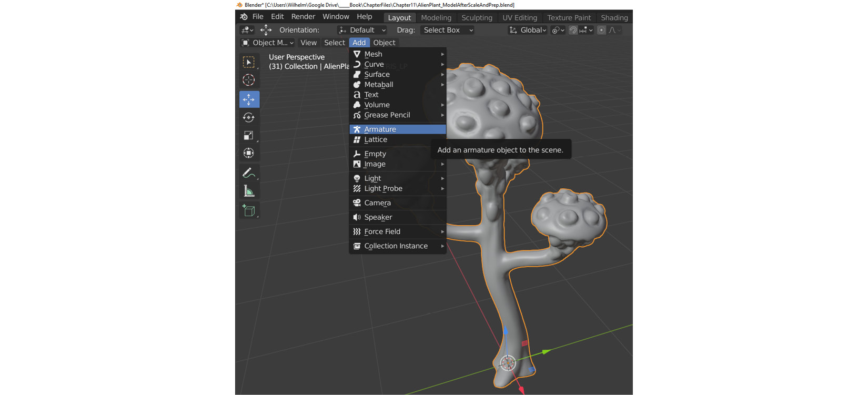The height and width of the screenshot is (395, 868).
Task: Choose Lattice from the Add menu
Action: [x=398, y=139]
